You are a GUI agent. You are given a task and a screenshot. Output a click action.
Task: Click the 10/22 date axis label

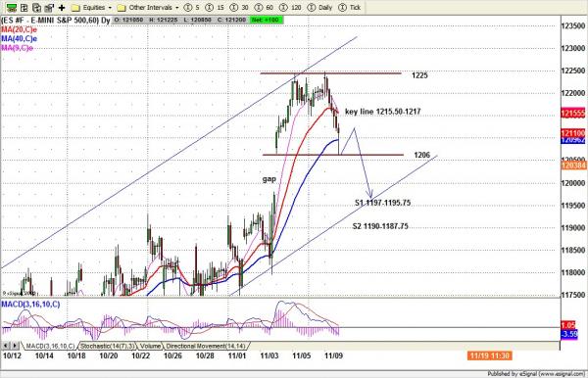click(140, 355)
